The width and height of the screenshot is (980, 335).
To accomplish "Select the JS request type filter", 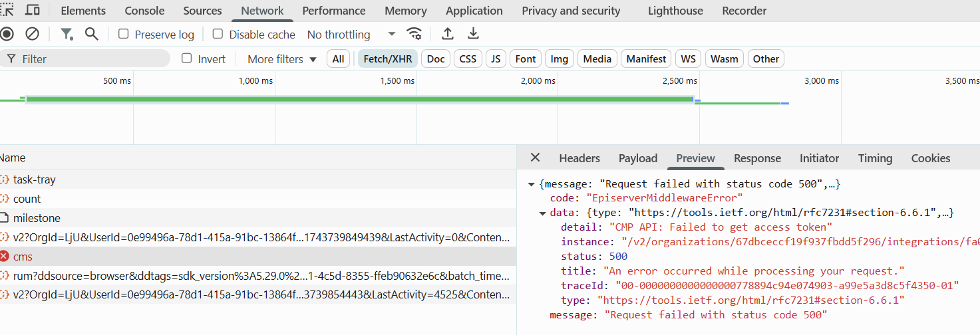I will pos(496,59).
